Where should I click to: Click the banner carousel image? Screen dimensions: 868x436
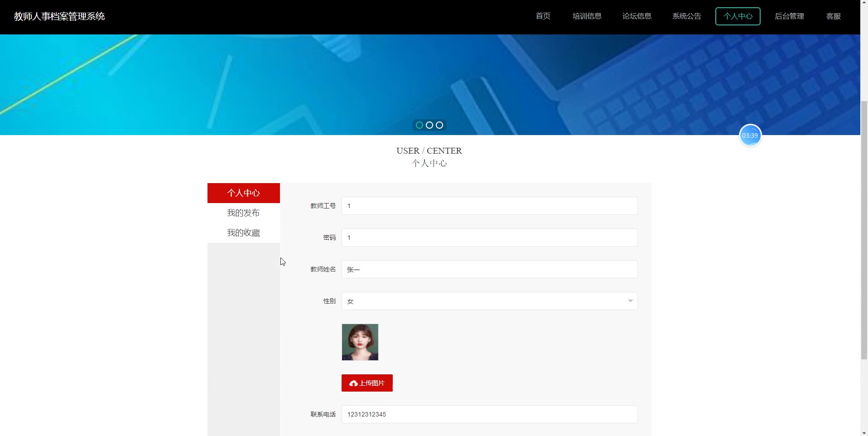pos(430,85)
